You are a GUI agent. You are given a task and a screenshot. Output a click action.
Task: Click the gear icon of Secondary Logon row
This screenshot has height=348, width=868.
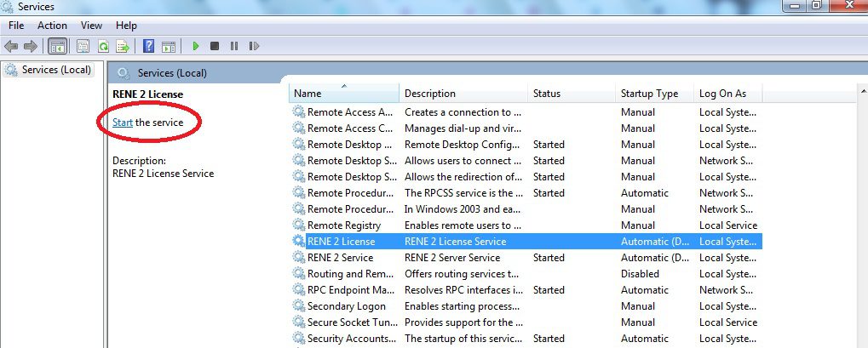[299, 306]
